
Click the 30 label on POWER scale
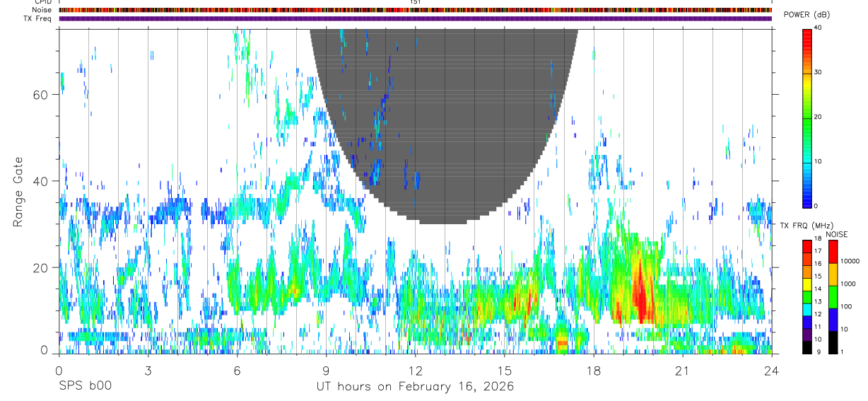click(x=818, y=72)
